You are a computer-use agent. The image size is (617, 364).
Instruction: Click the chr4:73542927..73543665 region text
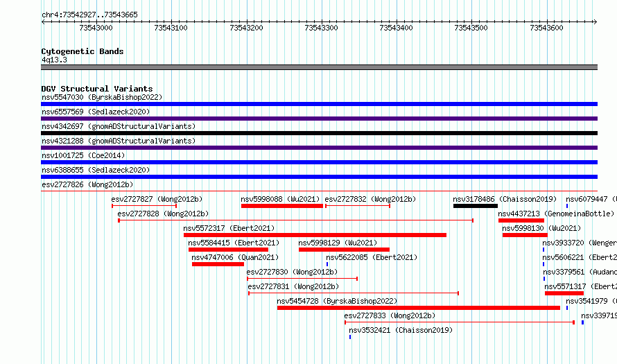pyautogui.click(x=89, y=15)
